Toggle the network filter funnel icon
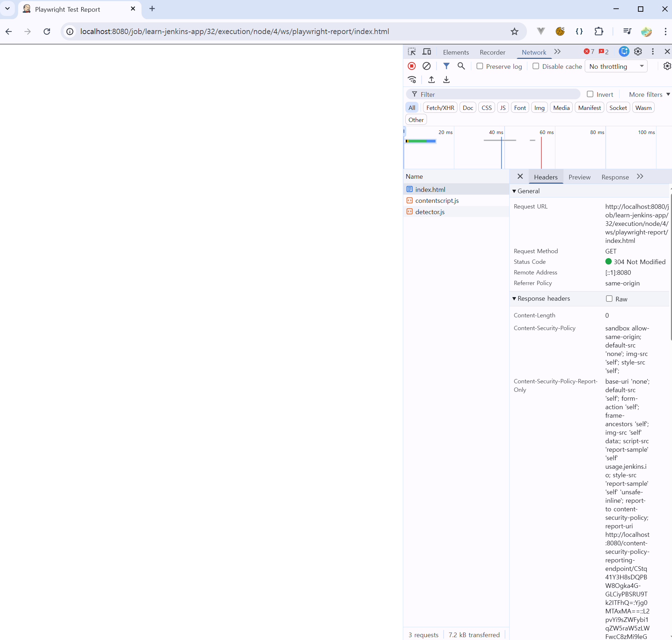This screenshot has height=640, width=672. [x=446, y=66]
